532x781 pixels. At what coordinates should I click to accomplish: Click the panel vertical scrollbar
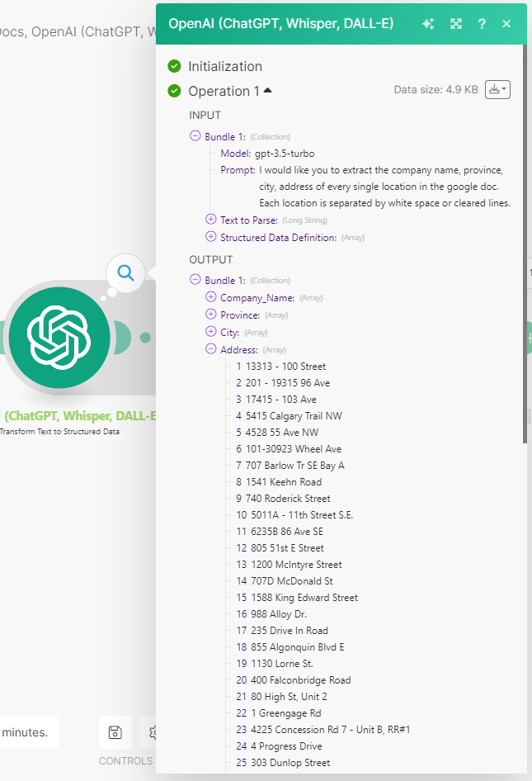tap(525, 244)
